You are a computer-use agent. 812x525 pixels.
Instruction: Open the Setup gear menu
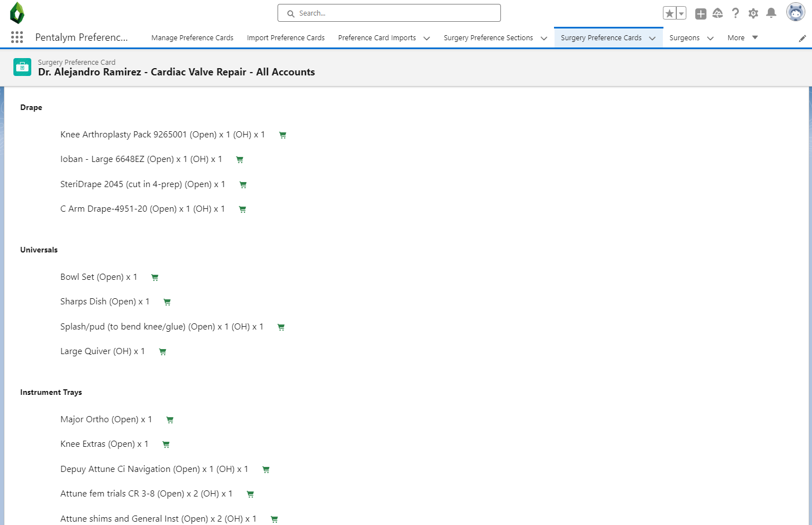coord(753,13)
